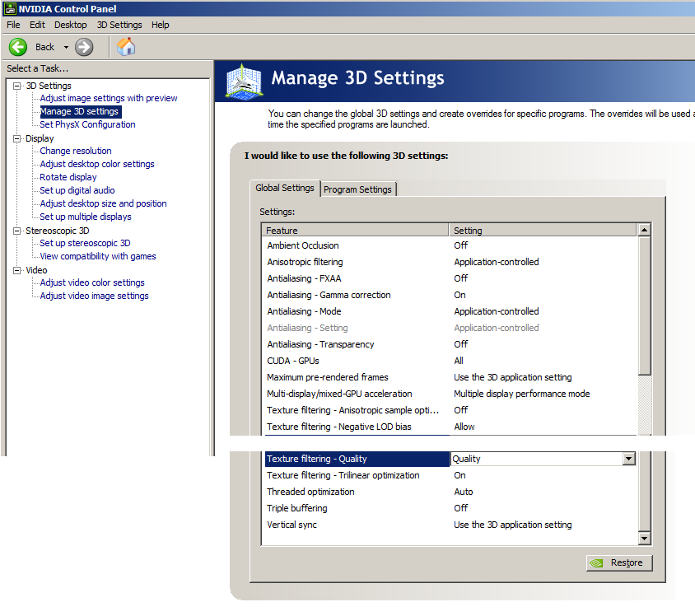Click the green Back arrow icon
The width and height of the screenshot is (695, 616).
(x=18, y=47)
